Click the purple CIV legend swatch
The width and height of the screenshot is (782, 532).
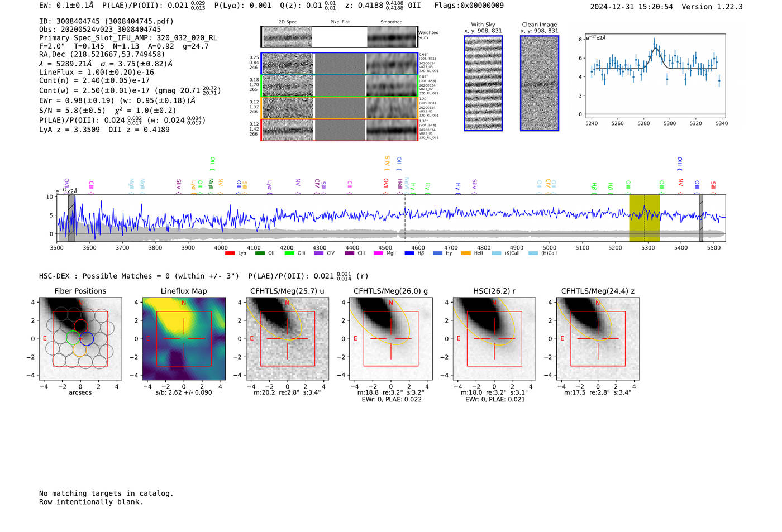click(319, 253)
